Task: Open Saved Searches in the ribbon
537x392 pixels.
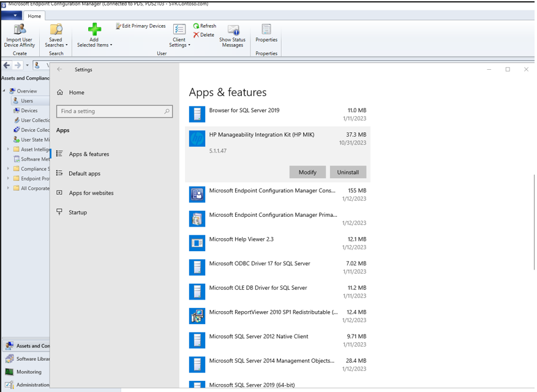Action: click(x=56, y=34)
